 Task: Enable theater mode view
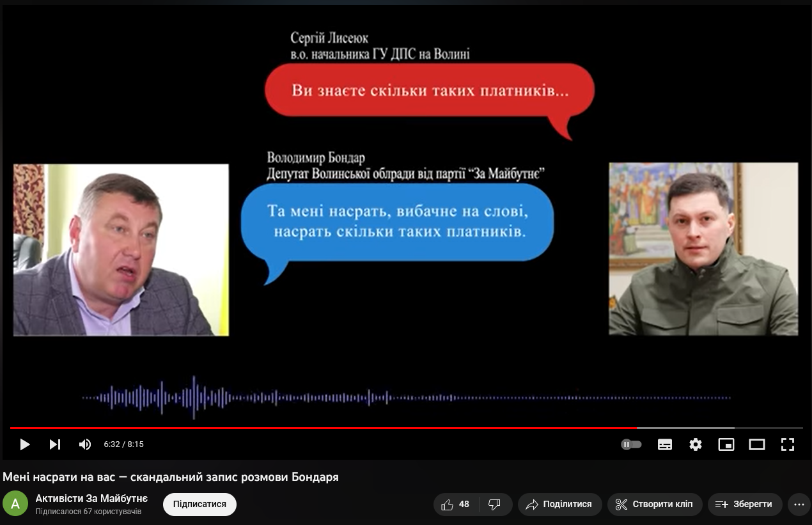[757, 444]
